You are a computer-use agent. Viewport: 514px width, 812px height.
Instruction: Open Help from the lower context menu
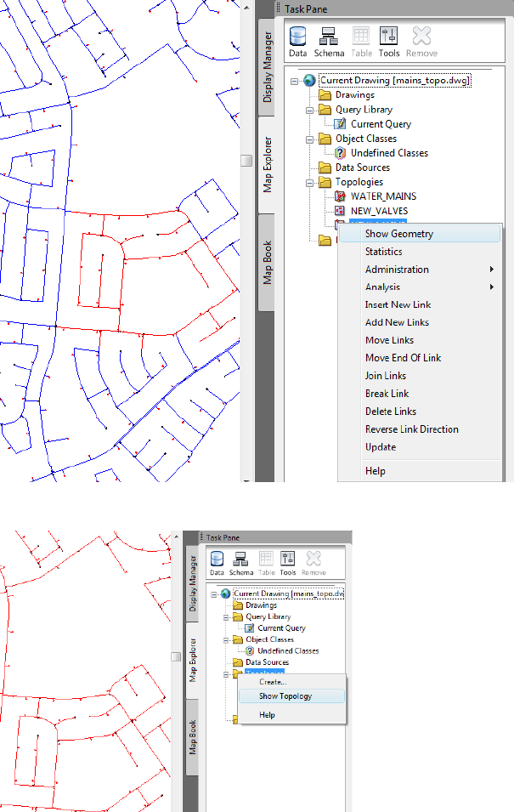click(x=291, y=714)
